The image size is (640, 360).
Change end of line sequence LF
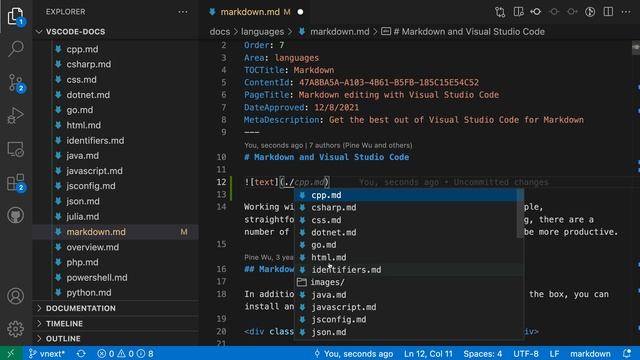tap(554, 353)
